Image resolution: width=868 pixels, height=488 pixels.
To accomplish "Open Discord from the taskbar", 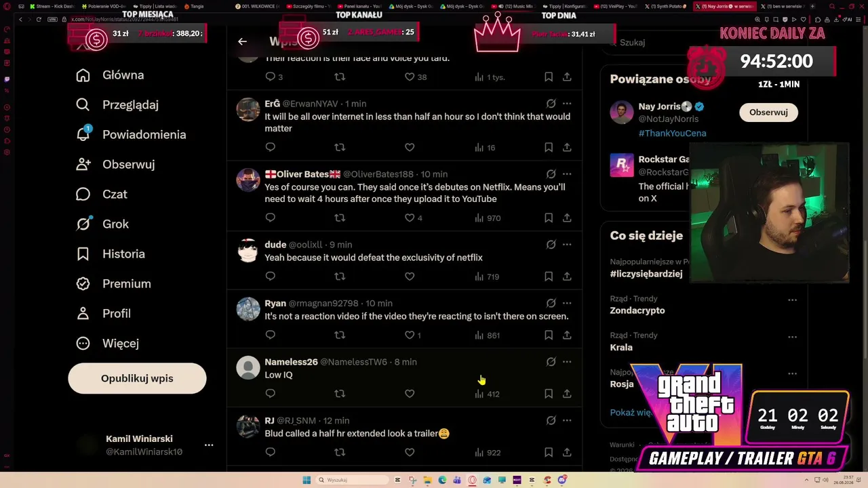I will [562, 480].
